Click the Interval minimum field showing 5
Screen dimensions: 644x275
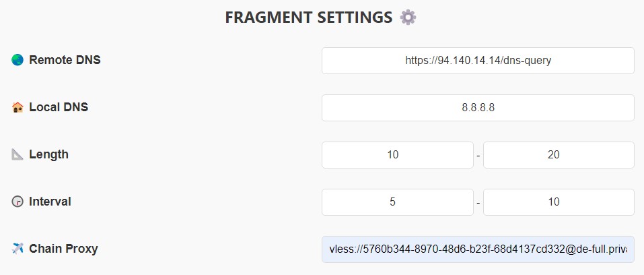click(x=397, y=202)
